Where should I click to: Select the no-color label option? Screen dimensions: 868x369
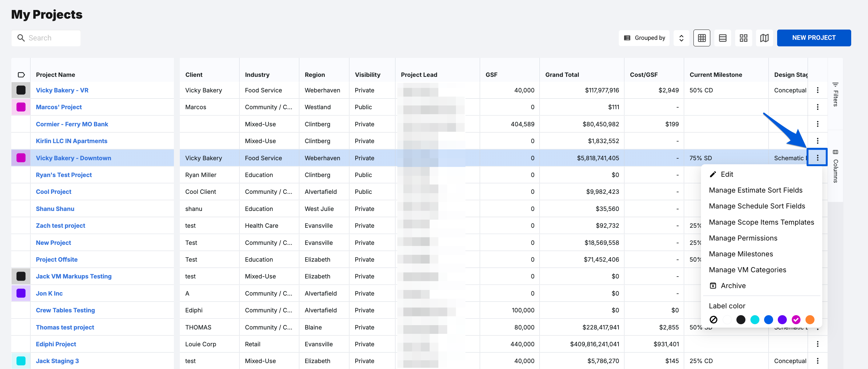[x=713, y=319]
